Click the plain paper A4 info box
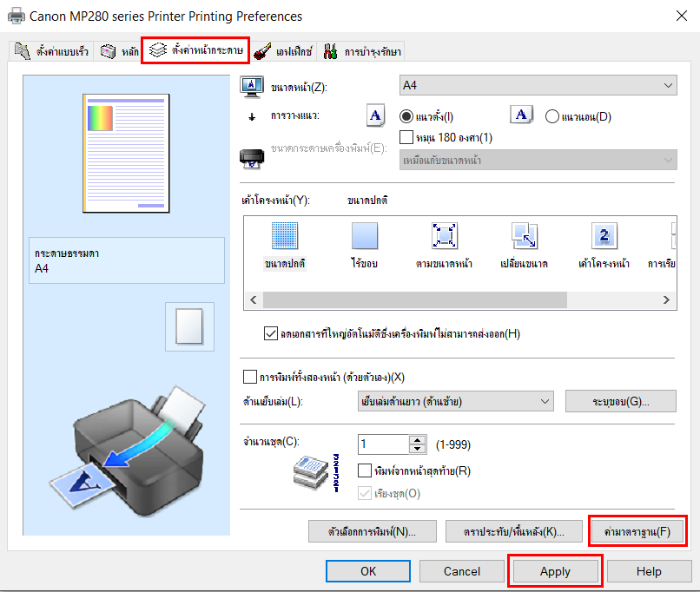 pyautogui.click(x=127, y=260)
